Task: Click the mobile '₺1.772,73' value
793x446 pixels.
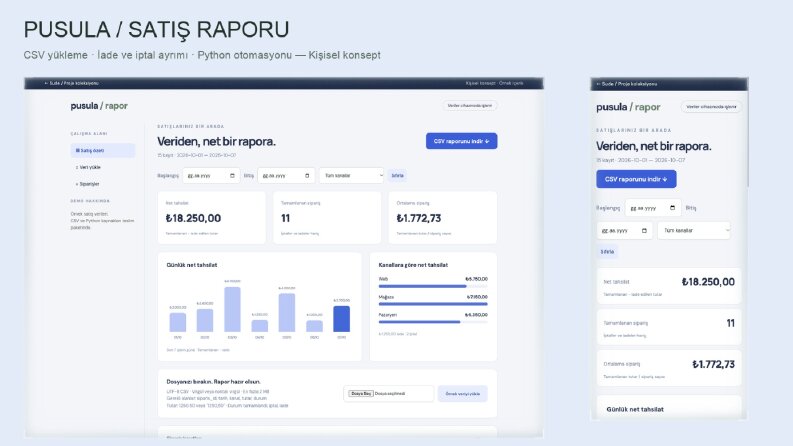Action: point(713,364)
